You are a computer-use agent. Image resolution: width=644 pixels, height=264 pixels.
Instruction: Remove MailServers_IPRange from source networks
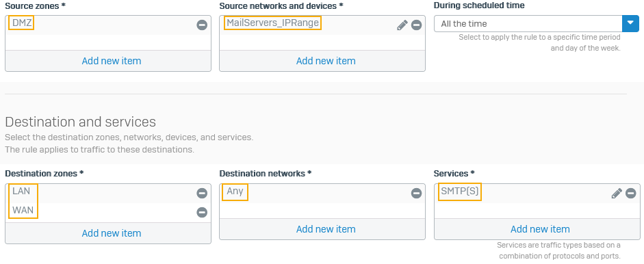tap(417, 25)
